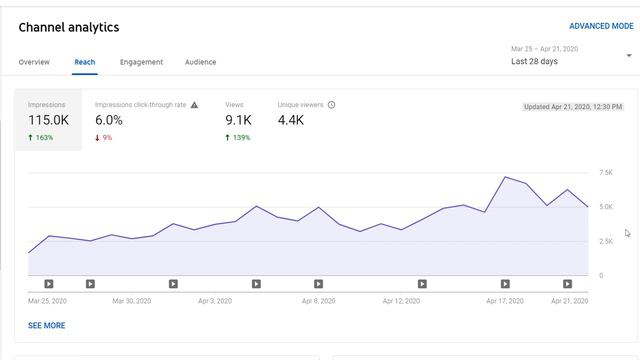Click the red 9% decrease indicator
This screenshot has width=640, height=360.
pos(103,138)
